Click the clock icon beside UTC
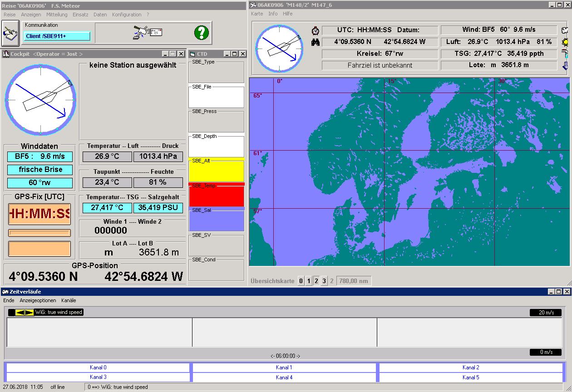 click(x=316, y=30)
